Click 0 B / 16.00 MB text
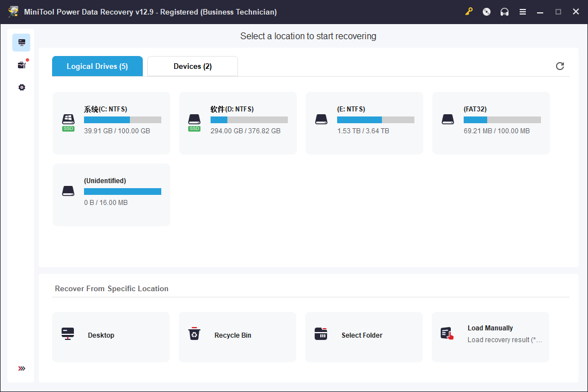This screenshot has height=392, width=588. point(106,203)
